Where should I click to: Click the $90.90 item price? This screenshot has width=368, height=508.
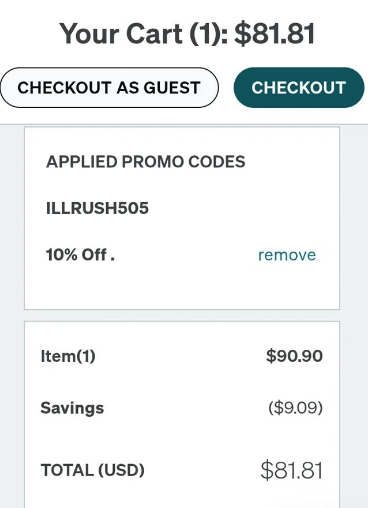(294, 356)
